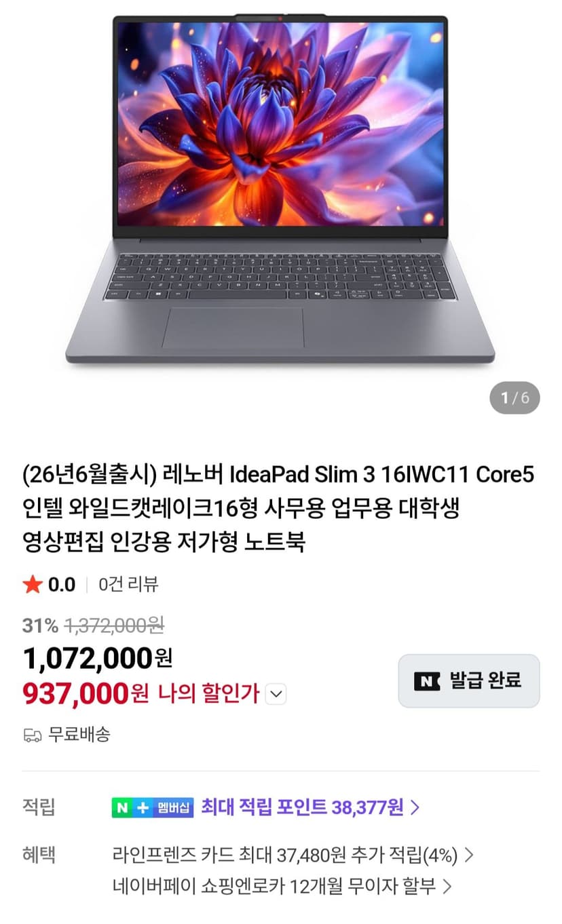Tap the 무료배송 shipping text
562x924 pixels.
(x=79, y=735)
